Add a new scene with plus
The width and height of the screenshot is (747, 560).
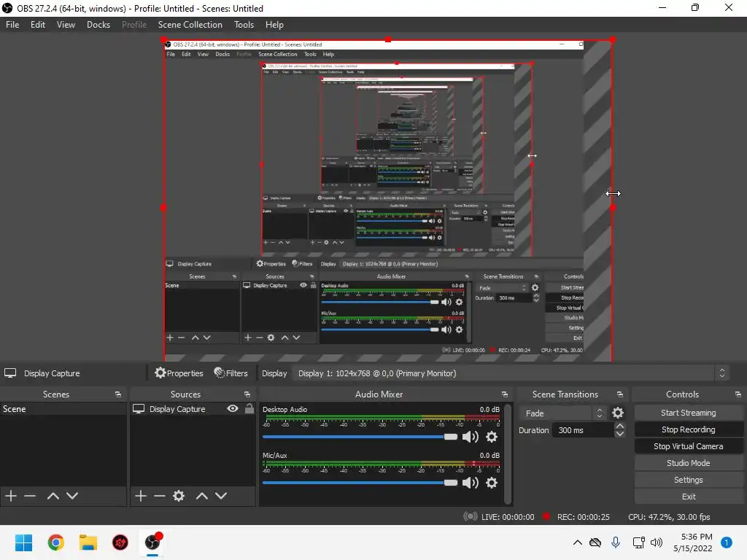11,496
